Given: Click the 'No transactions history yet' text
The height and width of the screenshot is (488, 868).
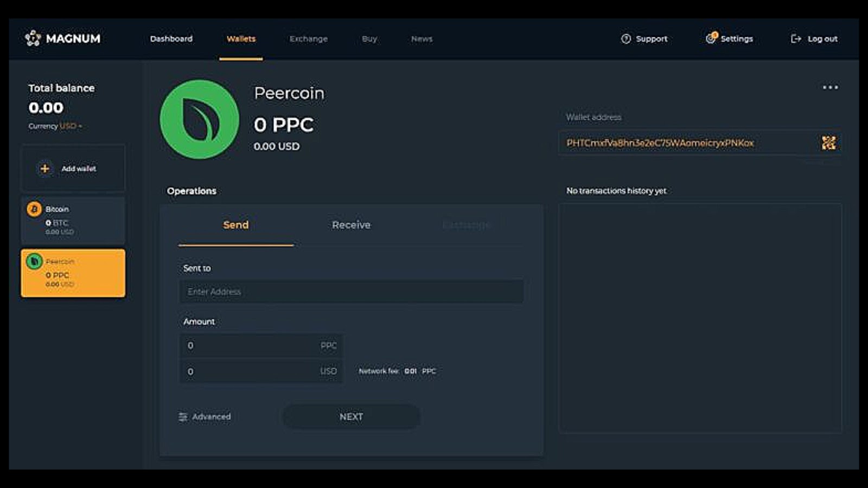Looking at the screenshot, I should pos(616,191).
